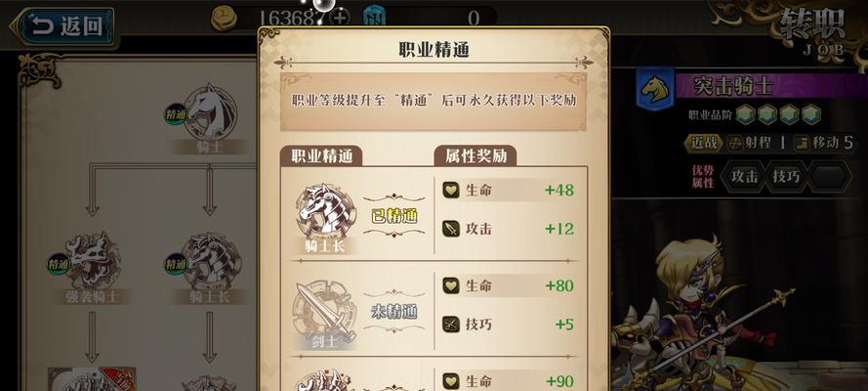Tap the 剑士 sword emblem in mastery list
The image size is (868, 391).
tap(324, 314)
